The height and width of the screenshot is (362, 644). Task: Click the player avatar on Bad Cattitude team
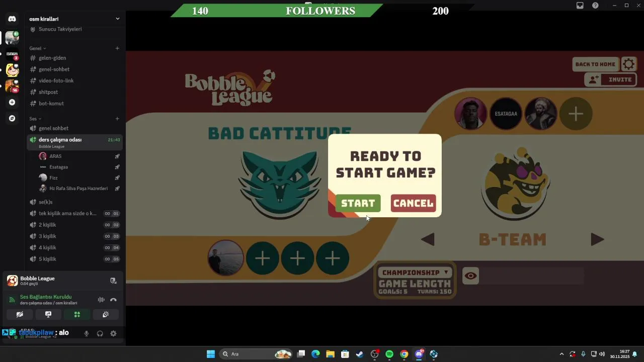tap(226, 258)
